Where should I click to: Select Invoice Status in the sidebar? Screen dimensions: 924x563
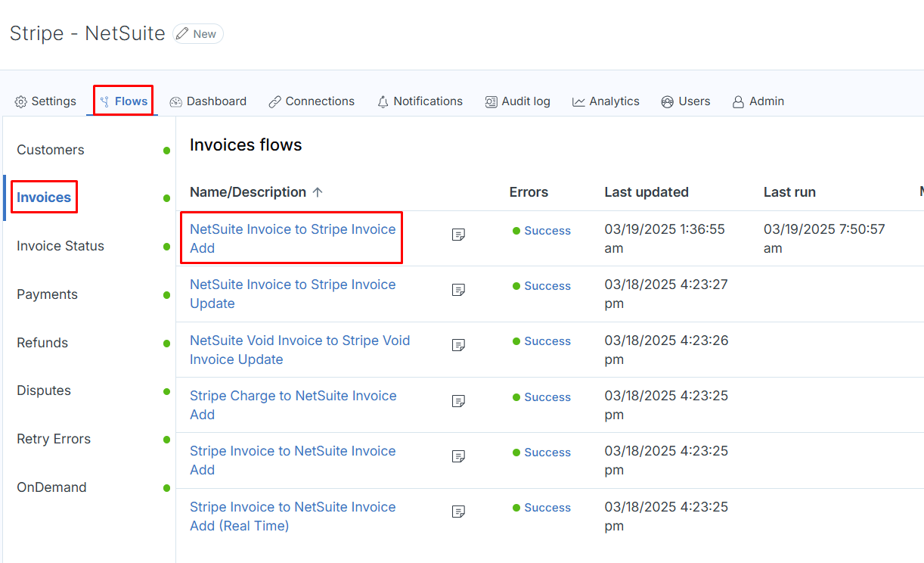pos(60,246)
